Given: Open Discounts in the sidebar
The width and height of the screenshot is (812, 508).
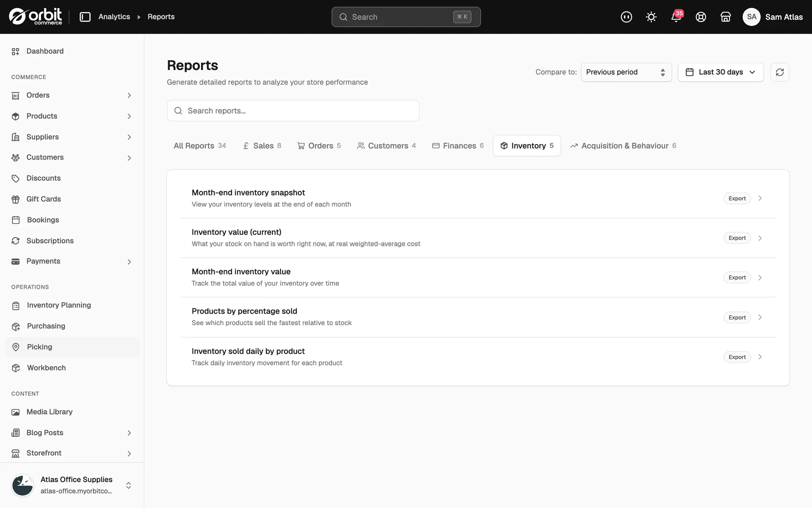Looking at the screenshot, I should click(x=72, y=178).
